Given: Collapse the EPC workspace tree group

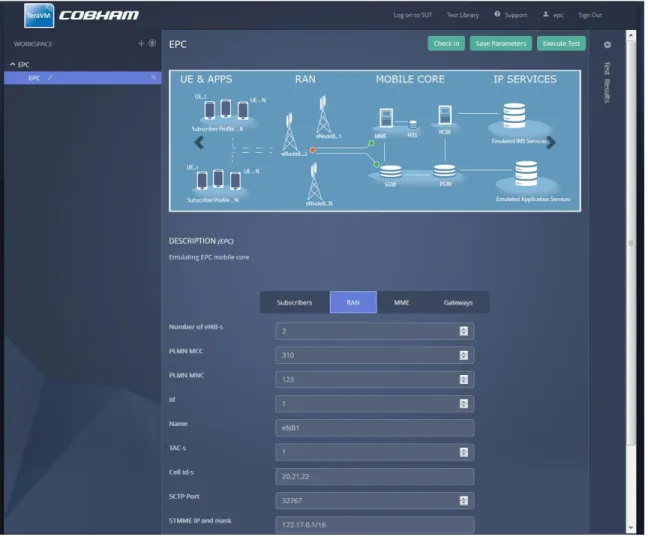Looking at the screenshot, I should [13, 64].
